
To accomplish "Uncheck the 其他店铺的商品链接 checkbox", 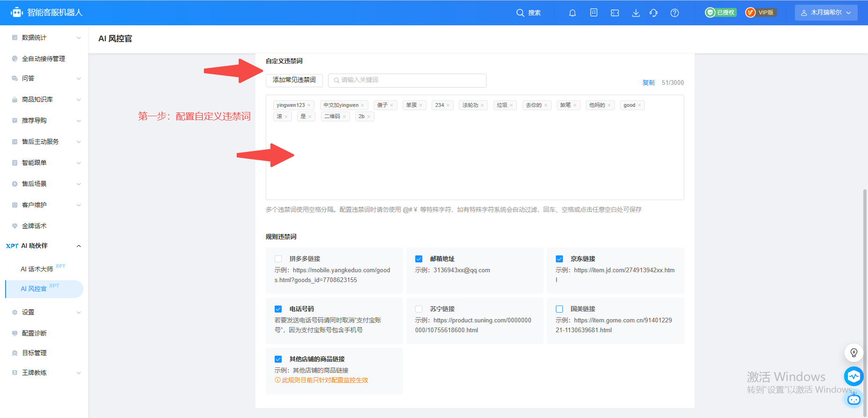I will click(278, 359).
